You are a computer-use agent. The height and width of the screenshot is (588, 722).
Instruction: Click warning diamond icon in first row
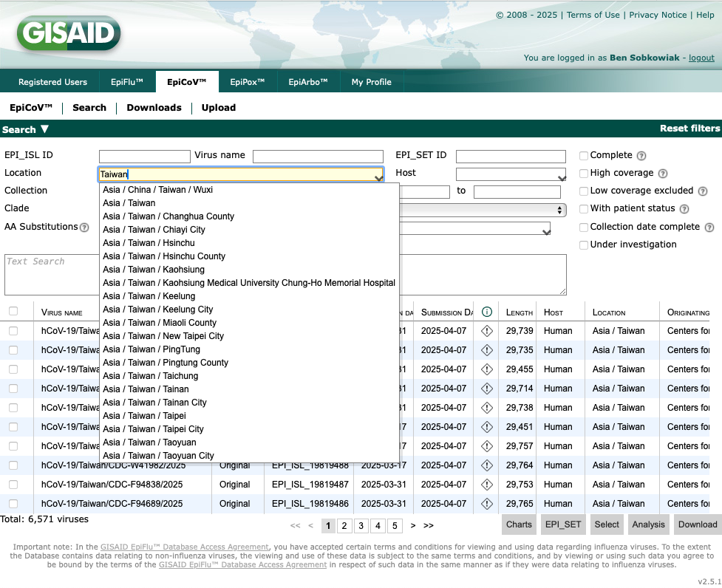pyautogui.click(x=487, y=331)
